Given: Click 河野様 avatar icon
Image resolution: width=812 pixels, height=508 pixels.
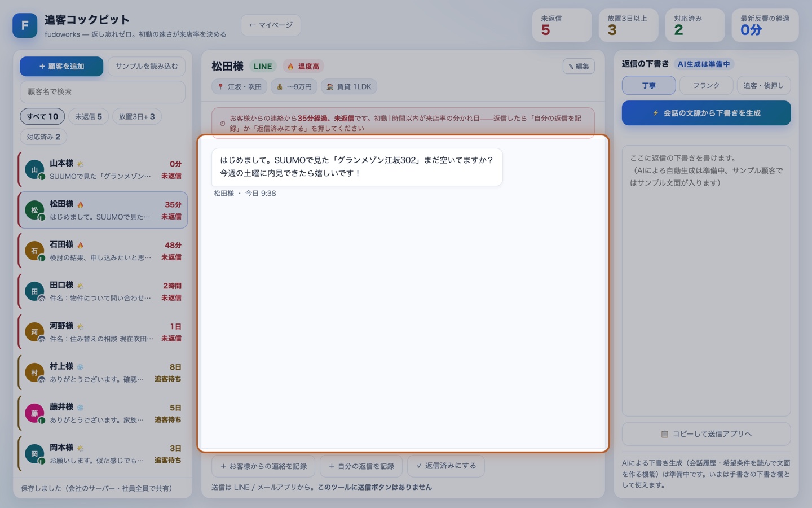Looking at the screenshot, I should (x=34, y=332).
